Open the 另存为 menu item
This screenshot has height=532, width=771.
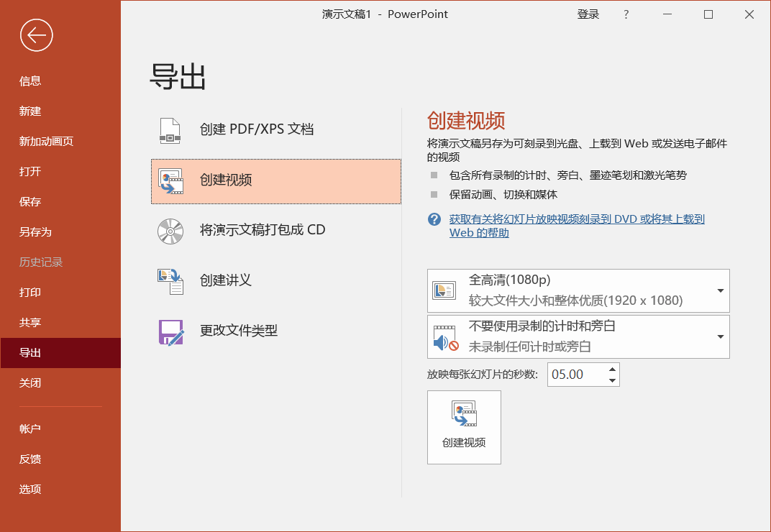pyautogui.click(x=35, y=231)
